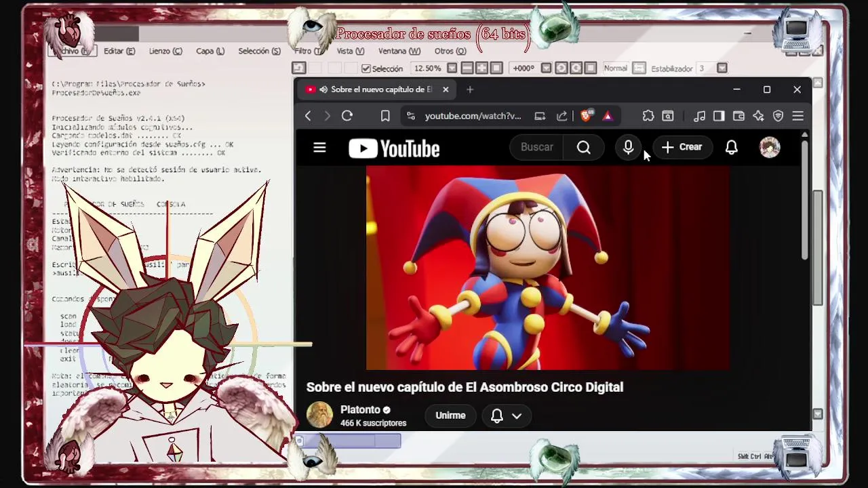Click the zoom out minus icon
Image resolution: width=868 pixels, height=488 pixels.
click(467, 68)
